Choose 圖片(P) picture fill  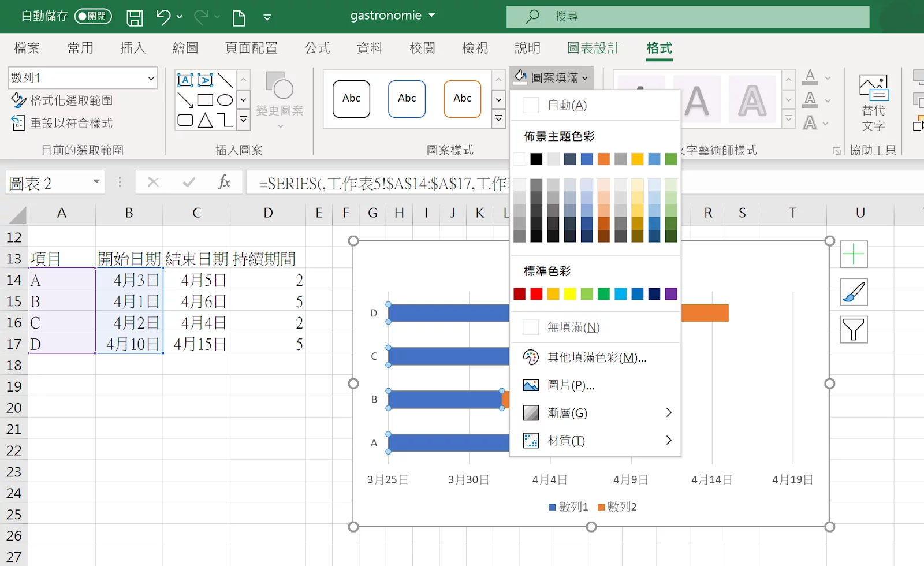[x=595, y=385]
